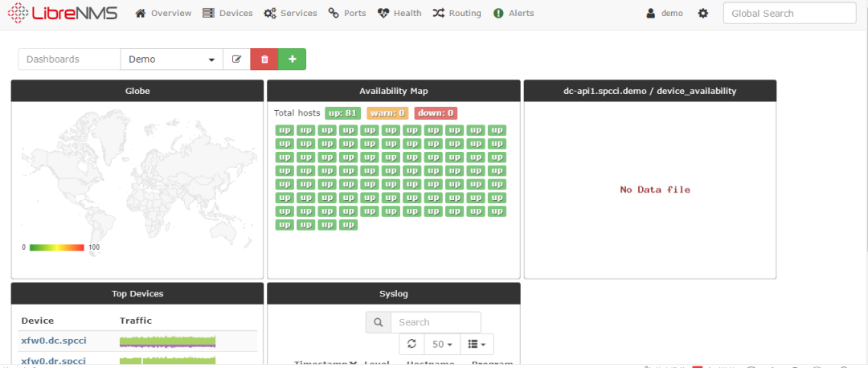Viewport: 868px width, 368px height.
Task: Click the red delete dashboard trash button
Action: [264, 59]
